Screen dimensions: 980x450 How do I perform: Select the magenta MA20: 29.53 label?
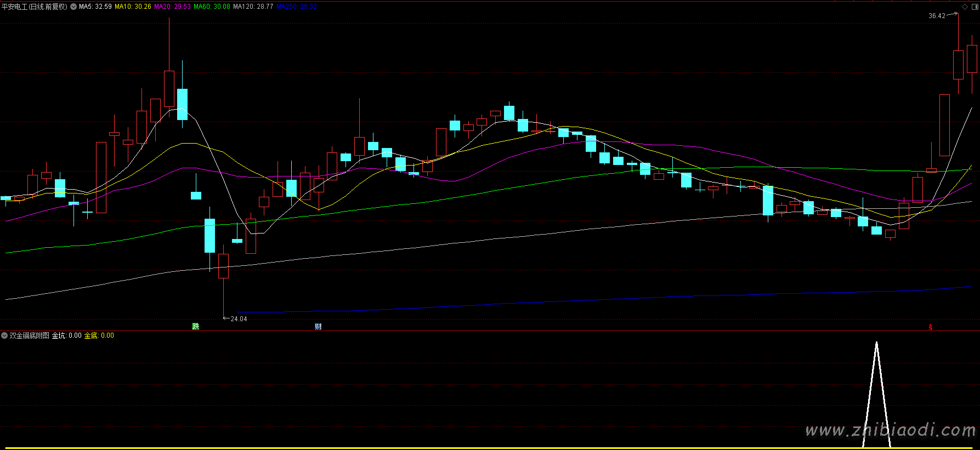(x=173, y=7)
